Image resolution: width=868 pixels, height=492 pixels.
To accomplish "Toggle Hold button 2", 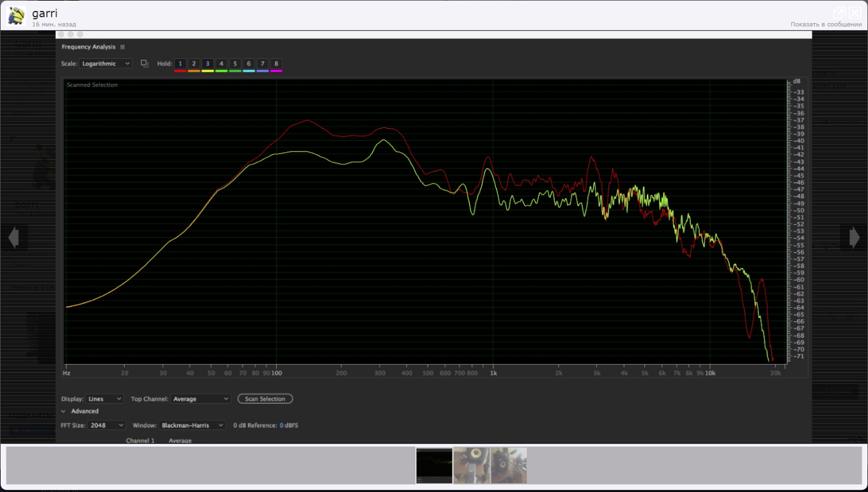I will [x=194, y=63].
